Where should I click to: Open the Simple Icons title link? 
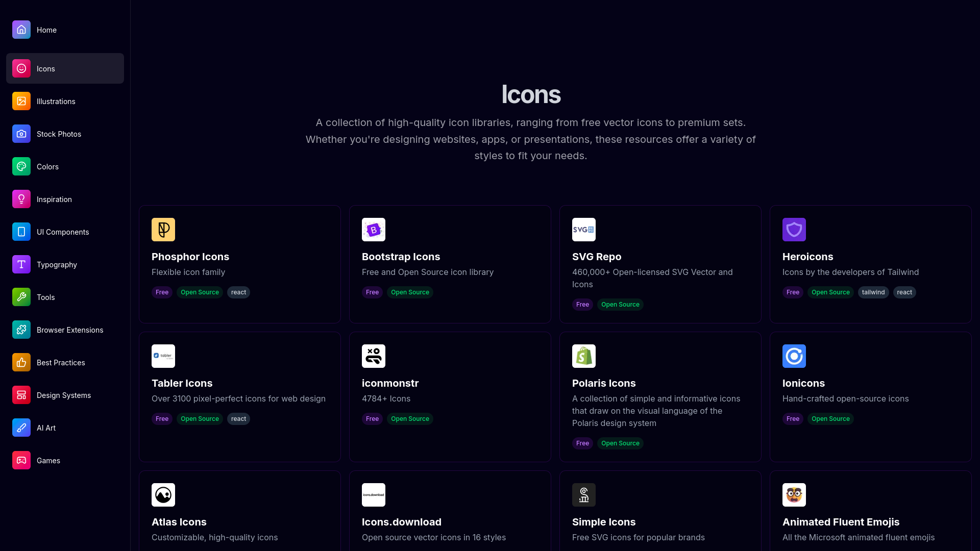604,522
